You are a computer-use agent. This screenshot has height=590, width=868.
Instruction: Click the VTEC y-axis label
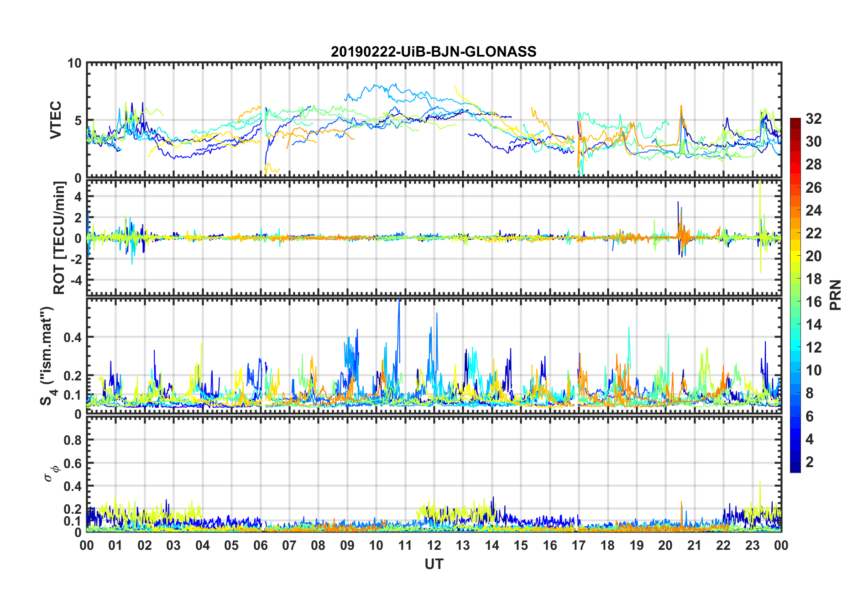click(x=56, y=121)
